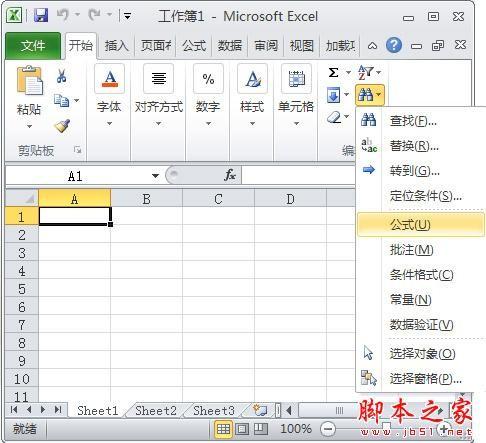Choose Selection Pane (选择窗格(P)...) menu item
486x443 pixels.
coord(421,379)
